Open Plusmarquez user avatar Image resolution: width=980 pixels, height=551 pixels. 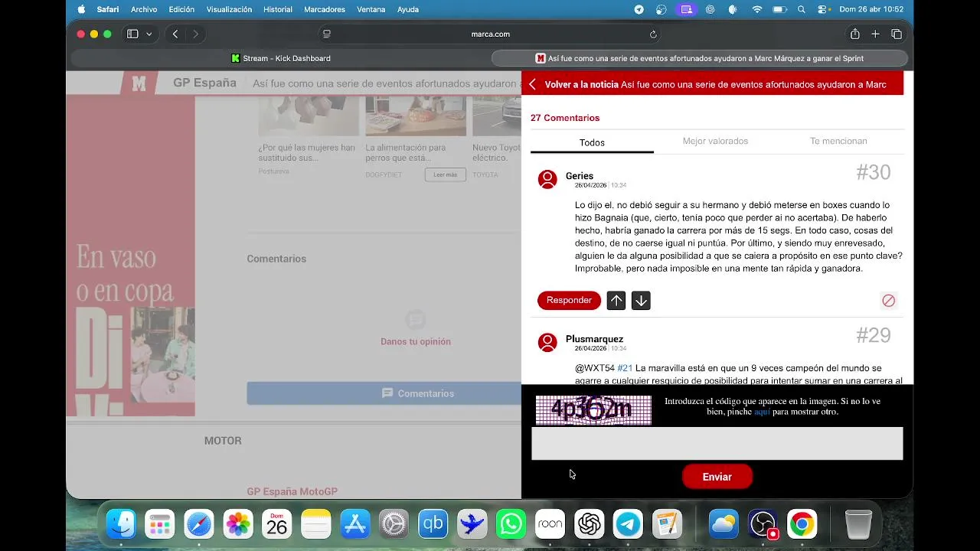coord(547,342)
